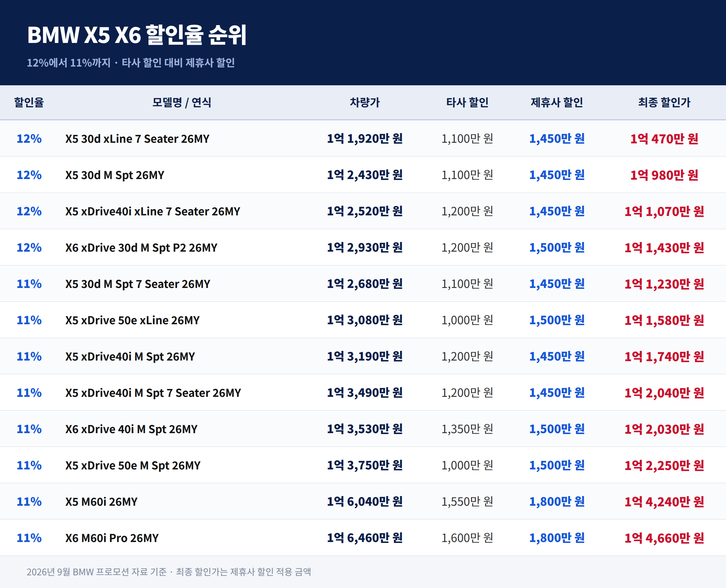Image resolution: width=726 pixels, height=588 pixels.
Task: Click vehicle price "1억 3,190만 원"
Action: point(365,356)
